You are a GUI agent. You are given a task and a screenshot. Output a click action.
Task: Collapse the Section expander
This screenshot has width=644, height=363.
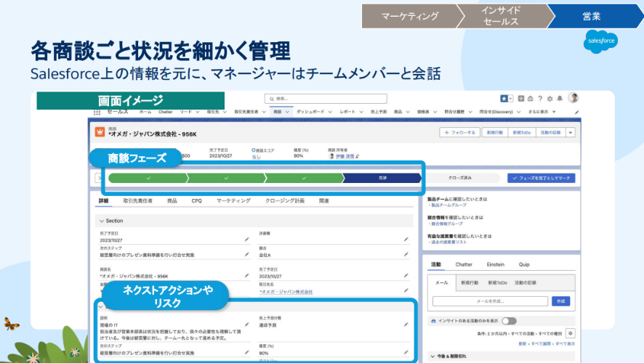click(101, 221)
